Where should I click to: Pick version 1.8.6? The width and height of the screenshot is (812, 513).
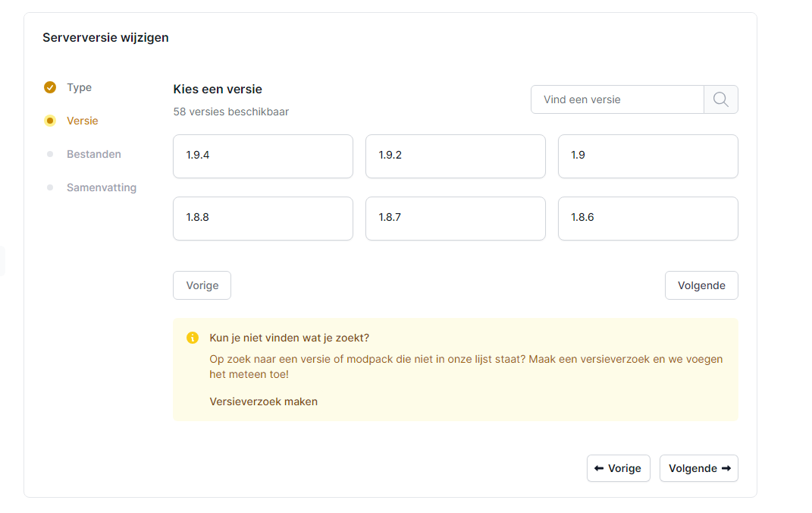click(647, 219)
